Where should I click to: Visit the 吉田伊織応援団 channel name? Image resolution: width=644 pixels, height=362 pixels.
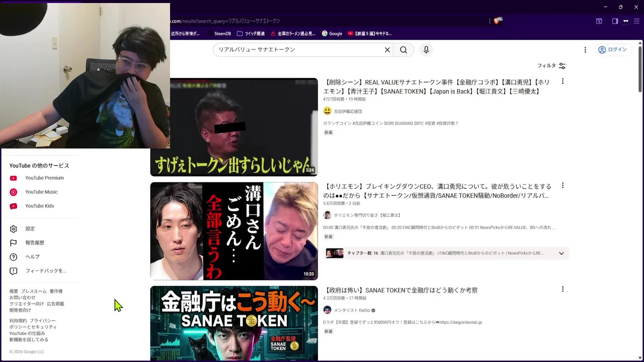point(348,112)
